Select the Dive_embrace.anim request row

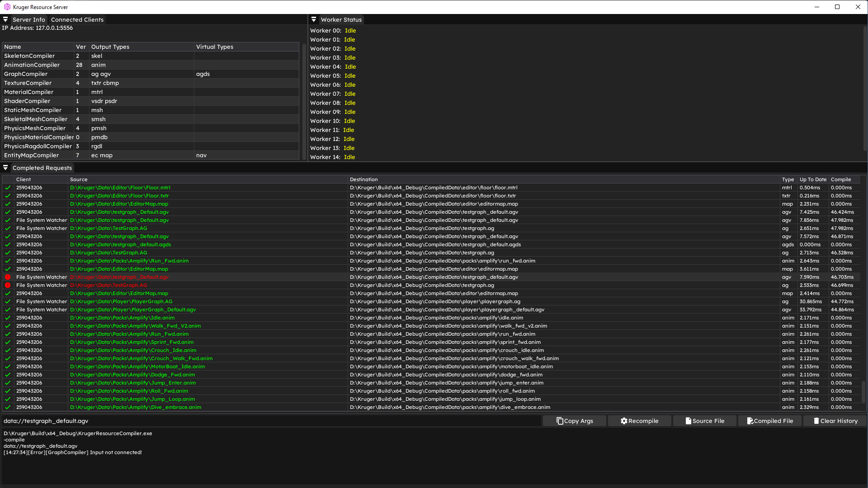(x=136, y=407)
